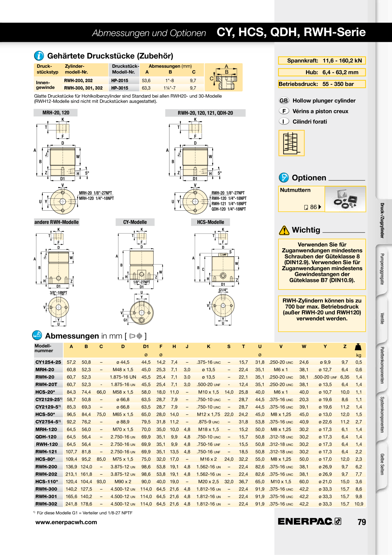Click the RWH-301 row label

pyautogui.click(x=46, y=496)
